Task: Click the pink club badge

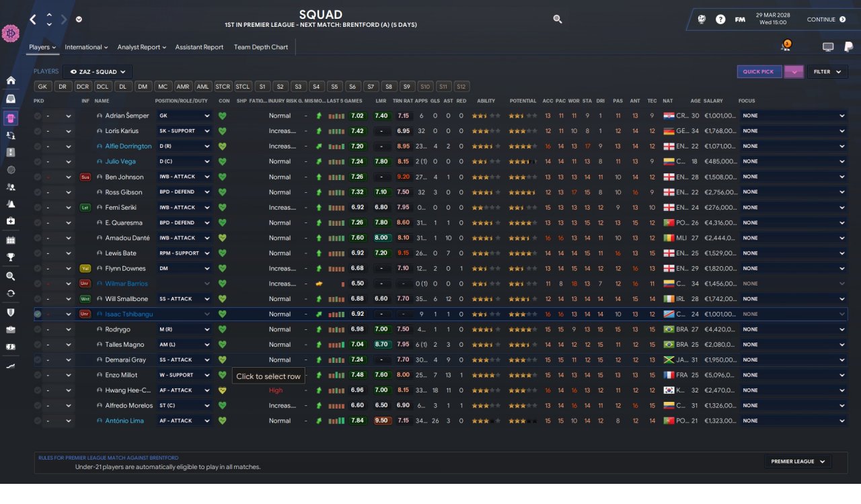Action: tap(11, 34)
